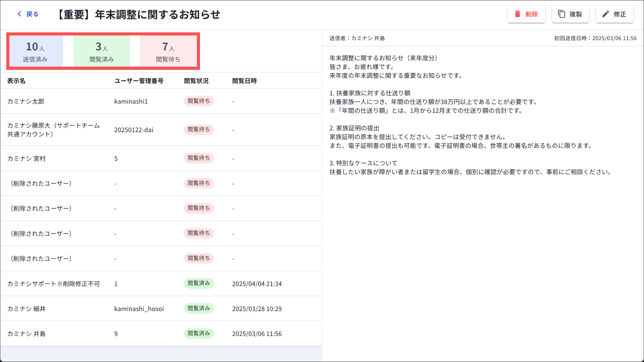
Task: Select the カミナシサポート※削除修正不可 row
Action: (x=53, y=284)
